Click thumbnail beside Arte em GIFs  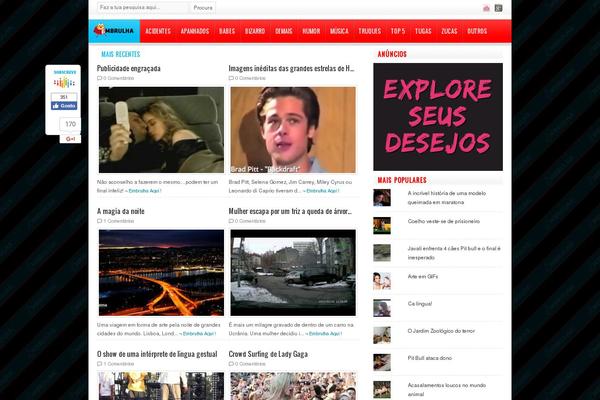pos(382,281)
